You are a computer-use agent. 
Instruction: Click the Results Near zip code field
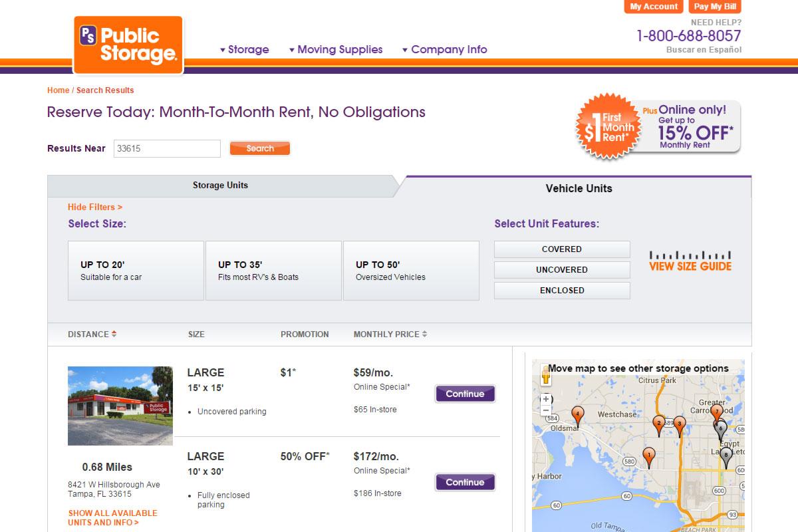tap(166, 149)
